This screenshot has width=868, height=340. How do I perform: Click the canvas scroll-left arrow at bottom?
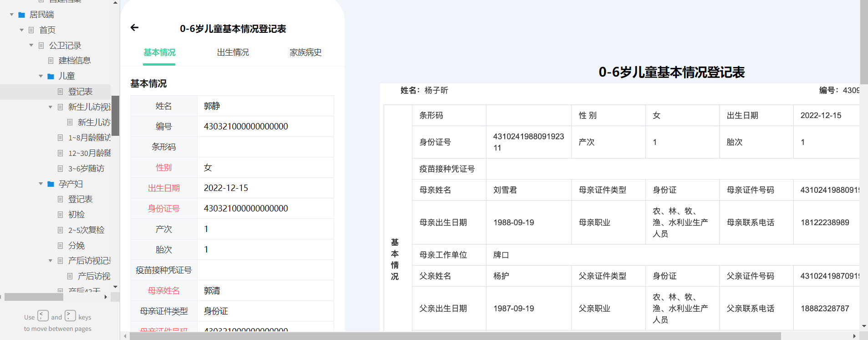125,336
